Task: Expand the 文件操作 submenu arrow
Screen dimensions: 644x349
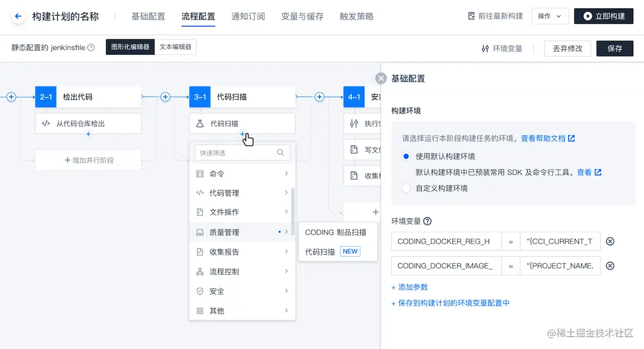Action: pyautogui.click(x=286, y=212)
